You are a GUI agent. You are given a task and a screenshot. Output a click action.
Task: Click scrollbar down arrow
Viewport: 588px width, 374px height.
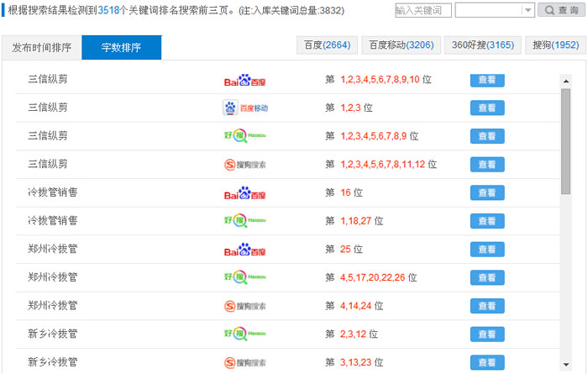[x=566, y=365]
